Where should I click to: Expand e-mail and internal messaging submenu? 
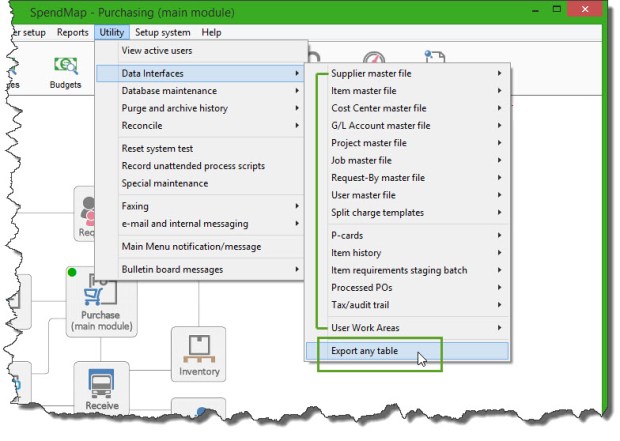coord(200,224)
